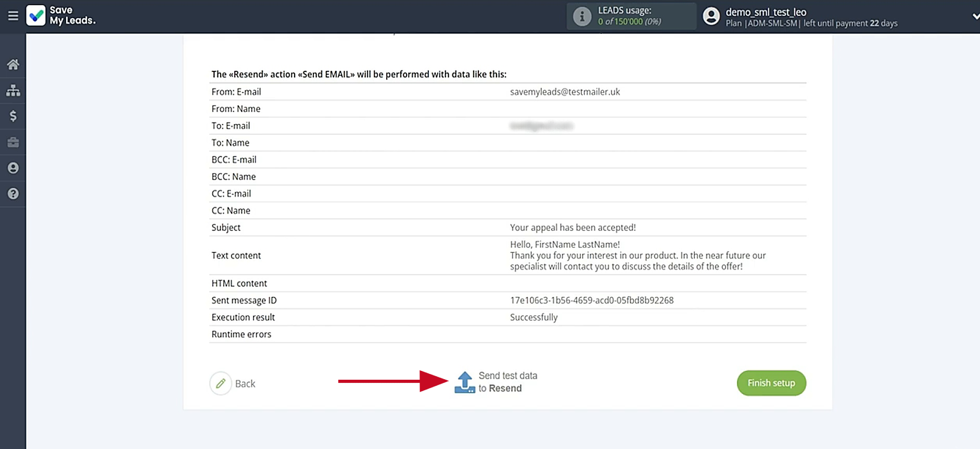Click 'CC: Name' row label
The width and height of the screenshot is (980, 449).
(231, 210)
